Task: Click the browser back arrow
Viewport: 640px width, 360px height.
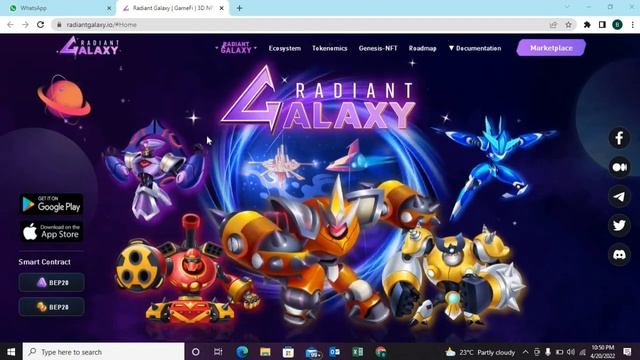Action: 10,24
